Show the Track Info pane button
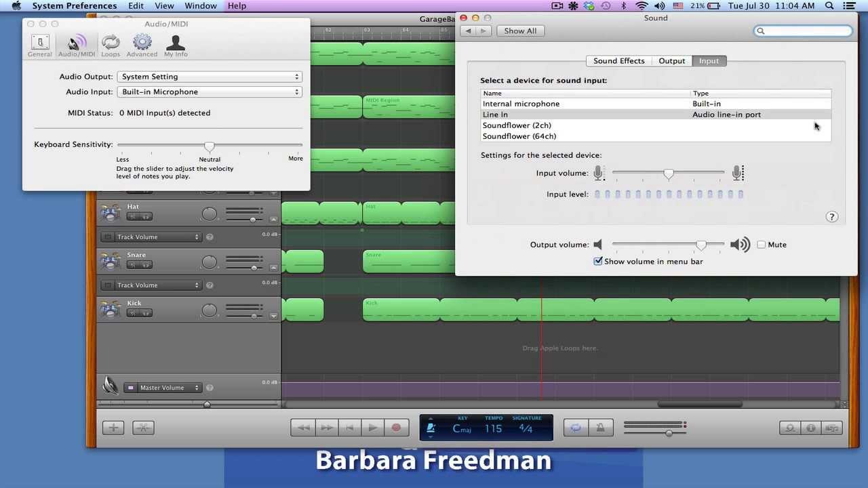 (811, 428)
